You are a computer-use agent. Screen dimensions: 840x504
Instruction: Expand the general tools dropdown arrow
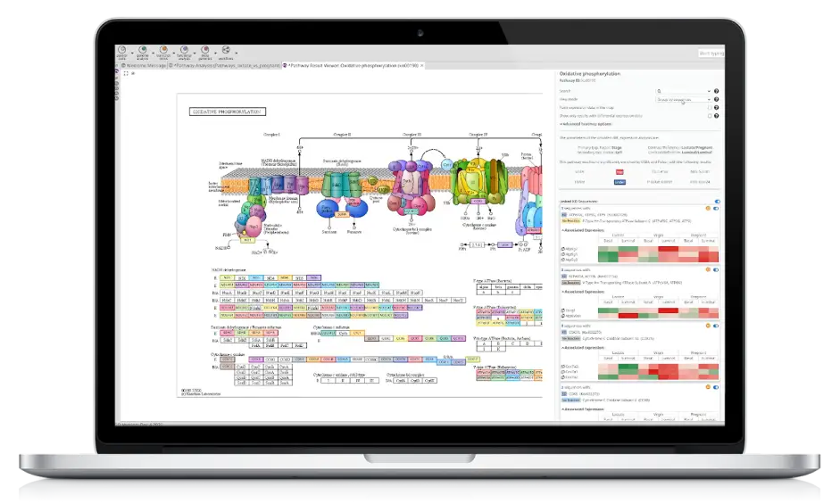tap(132, 53)
